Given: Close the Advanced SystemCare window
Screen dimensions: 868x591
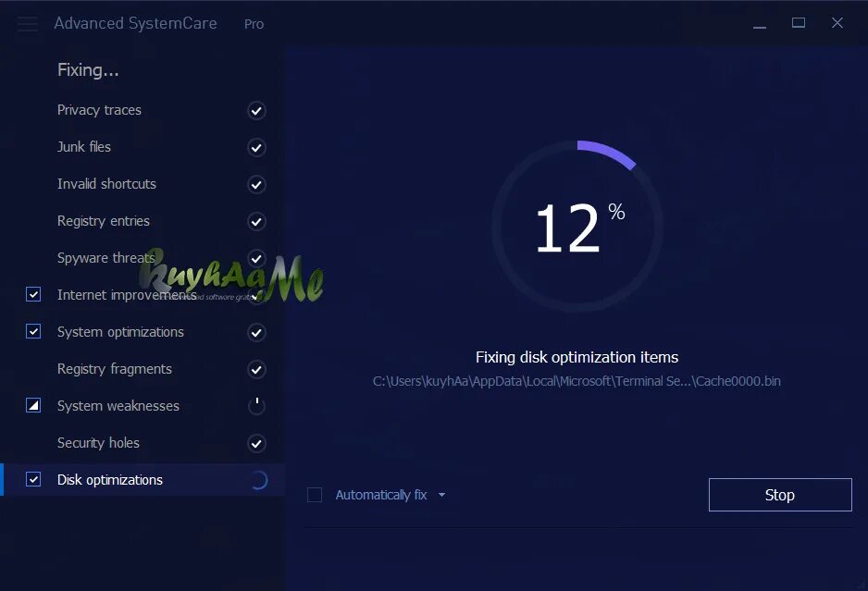Looking at the screenshot, I should click(837, 23).
